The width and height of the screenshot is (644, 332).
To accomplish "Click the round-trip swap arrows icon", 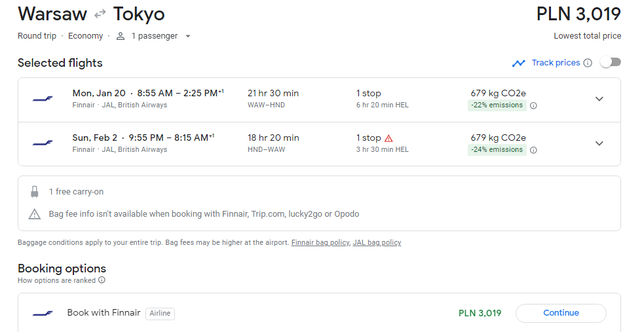I will (x=100, y=15).
